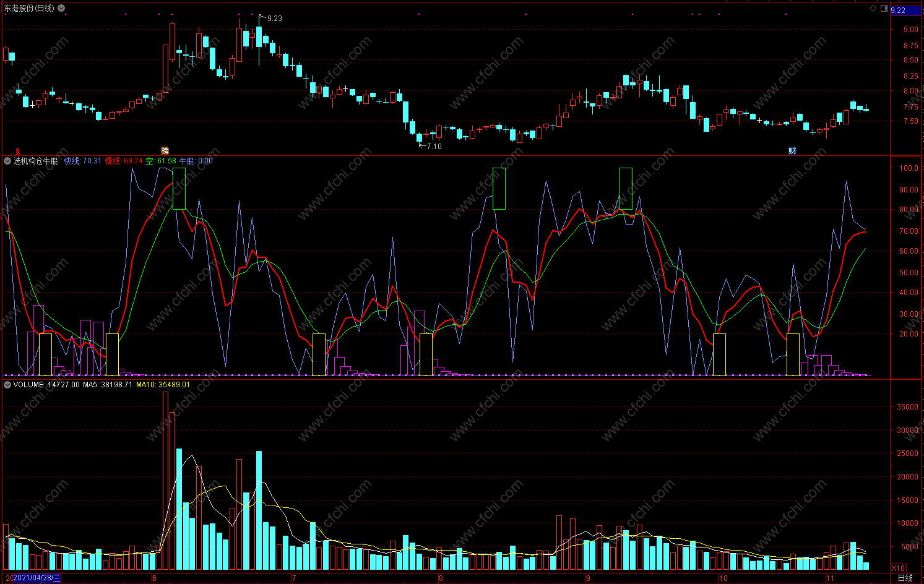
Task: Expand the VOLUME indicator menu arrow
Action: (x=7, y=385)
